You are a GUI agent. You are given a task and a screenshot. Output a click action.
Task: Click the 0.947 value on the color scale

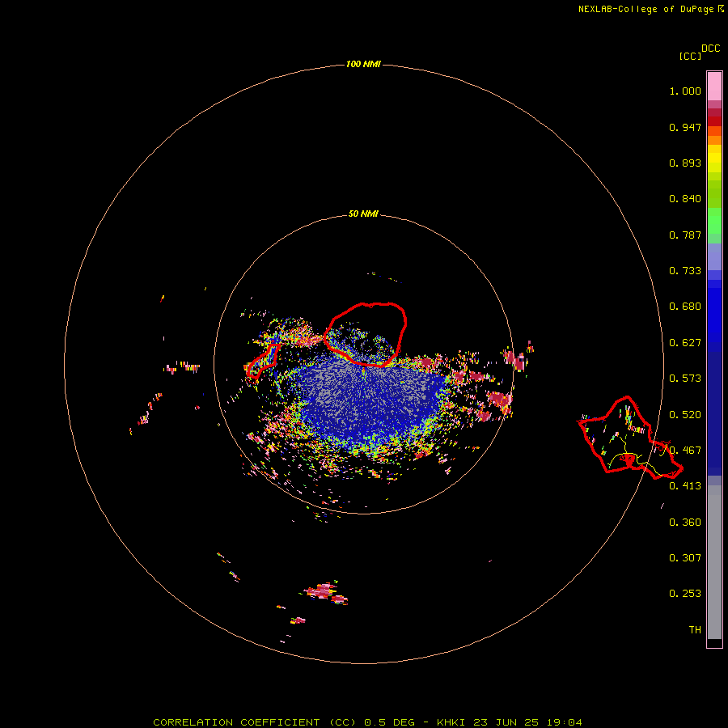coord(685,127)
